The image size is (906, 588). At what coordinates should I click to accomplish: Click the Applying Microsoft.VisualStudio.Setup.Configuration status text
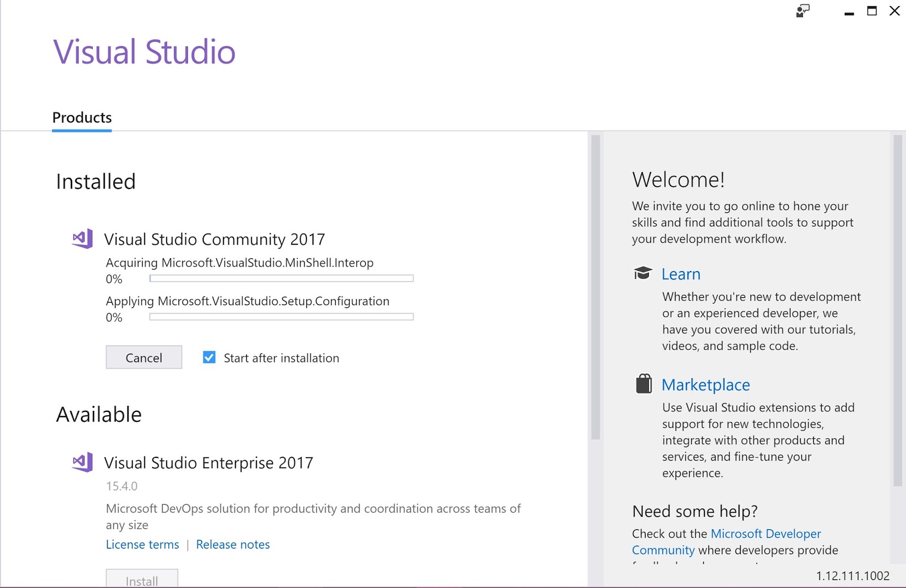click(x=247, y=301)
